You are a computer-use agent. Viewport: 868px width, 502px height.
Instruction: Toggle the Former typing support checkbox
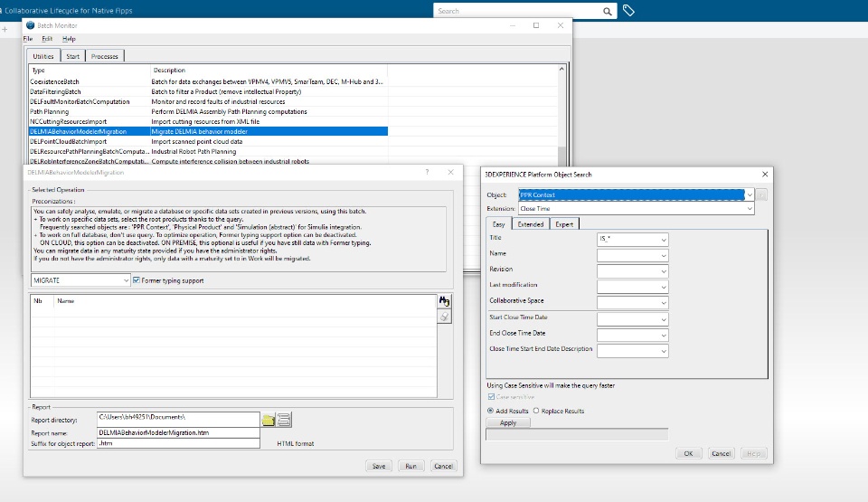[x=137, y=280]
